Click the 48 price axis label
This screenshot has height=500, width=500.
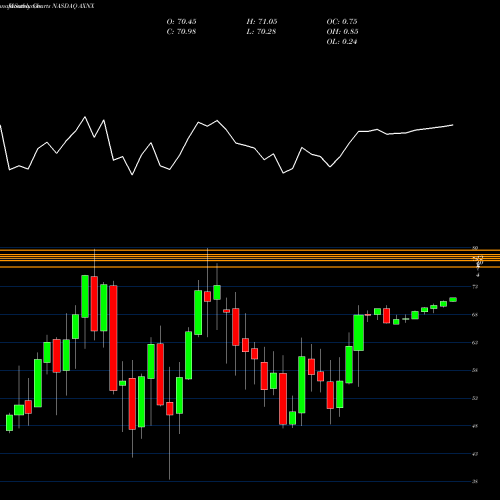coord(476,426)
